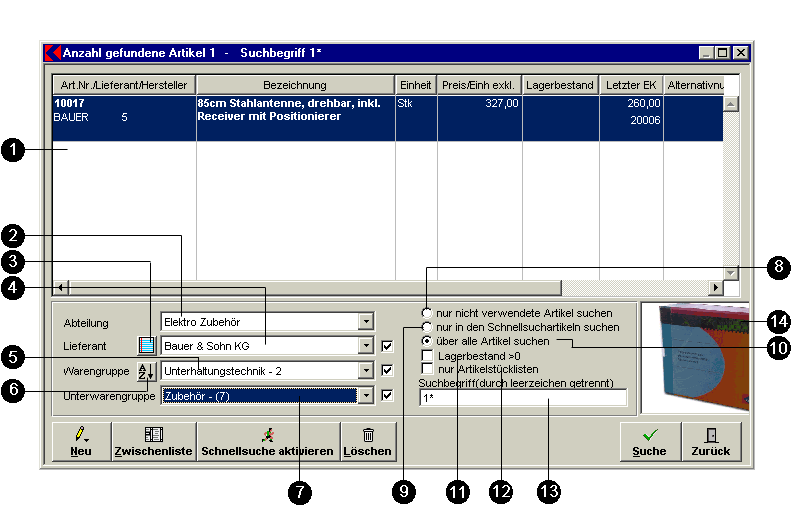The width and height of the screenshot is (794, 510).
Task: Toggle the Warengruppe filter checkbox
Action: [387, 371]
